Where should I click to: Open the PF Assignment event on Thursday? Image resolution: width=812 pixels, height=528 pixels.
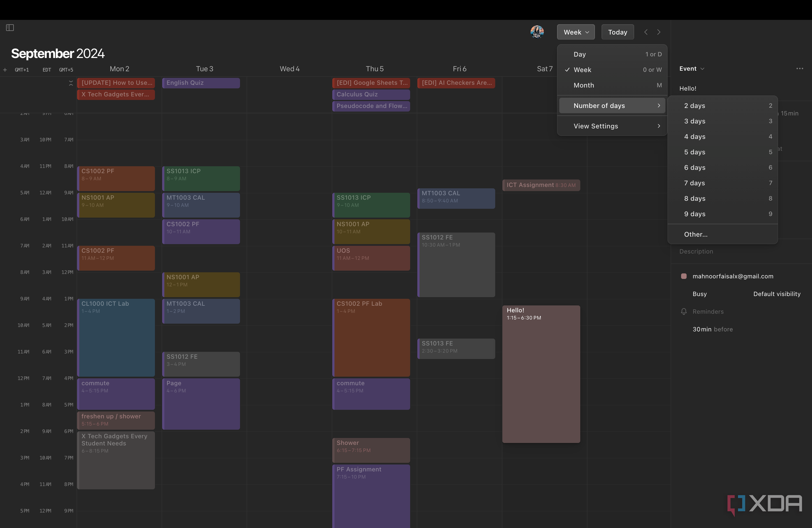click(x=371, y=496)
